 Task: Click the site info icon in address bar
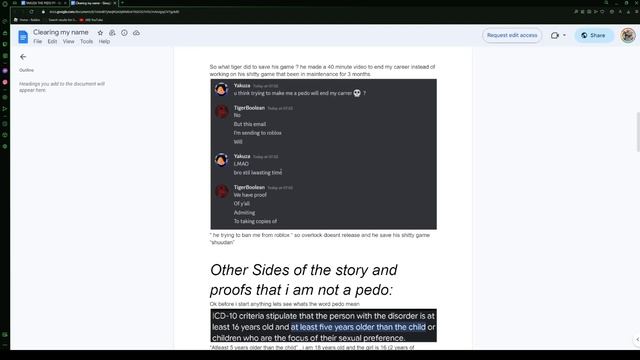tap(43, 12)
